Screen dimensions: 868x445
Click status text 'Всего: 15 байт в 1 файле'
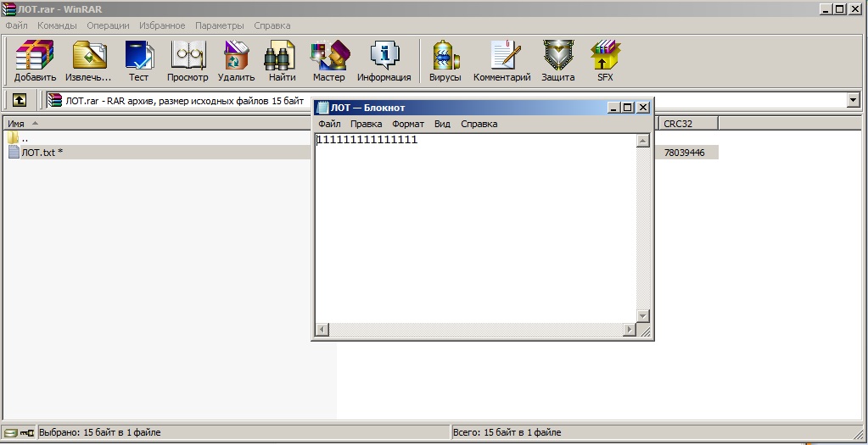pyautogui.click(x=507, y=432)
